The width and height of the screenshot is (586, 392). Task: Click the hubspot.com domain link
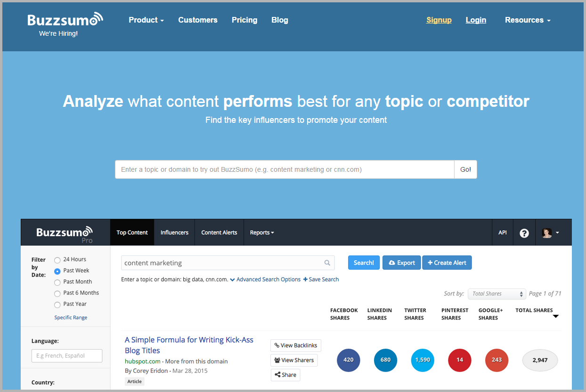coord(143,361)
